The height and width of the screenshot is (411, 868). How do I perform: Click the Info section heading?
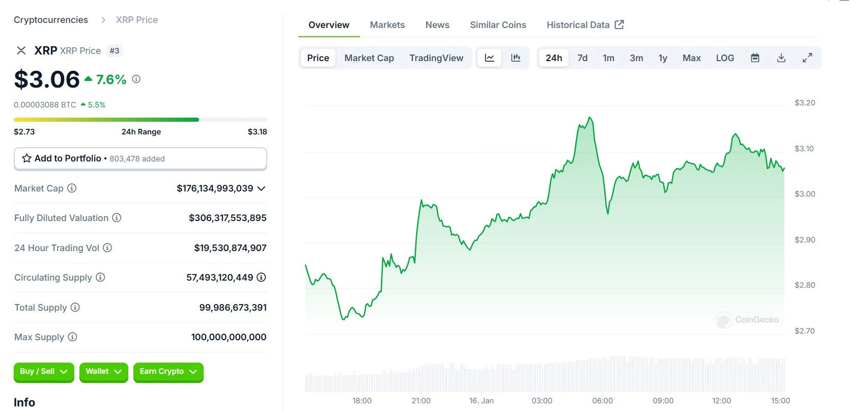tap(24, 402)
